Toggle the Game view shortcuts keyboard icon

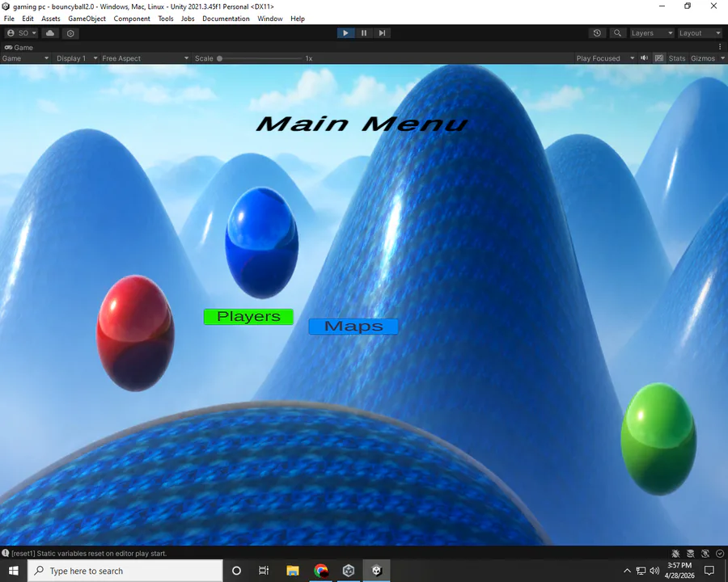click(x=658, y=58)
